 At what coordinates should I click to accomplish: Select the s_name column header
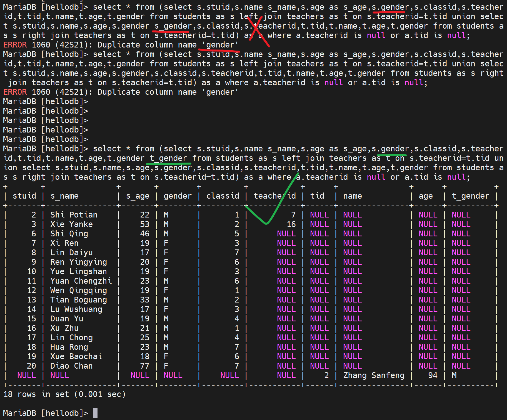pyautogui.click(x=64, y=196)
